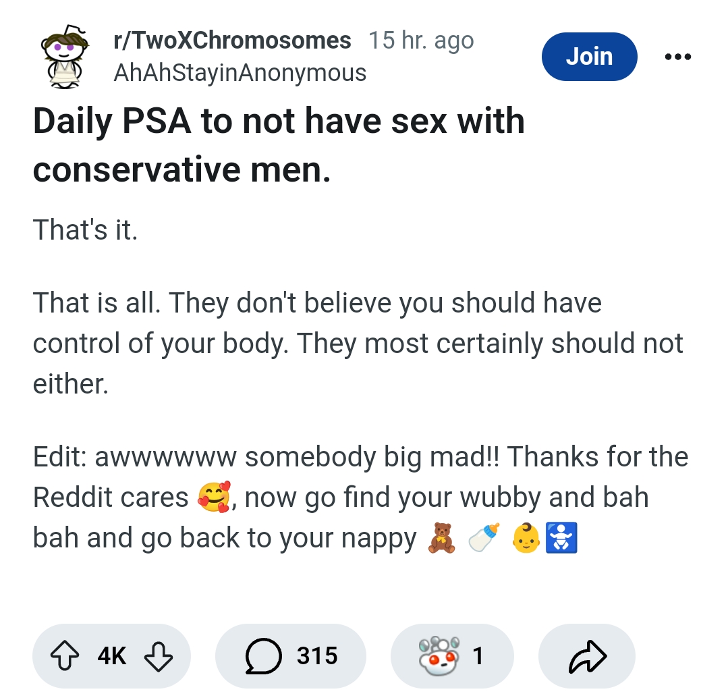Image resolution: width=728 pixels, height=700 pixels.
Task: Click the blue baby symbol emoji
Action: click(561, 538)
